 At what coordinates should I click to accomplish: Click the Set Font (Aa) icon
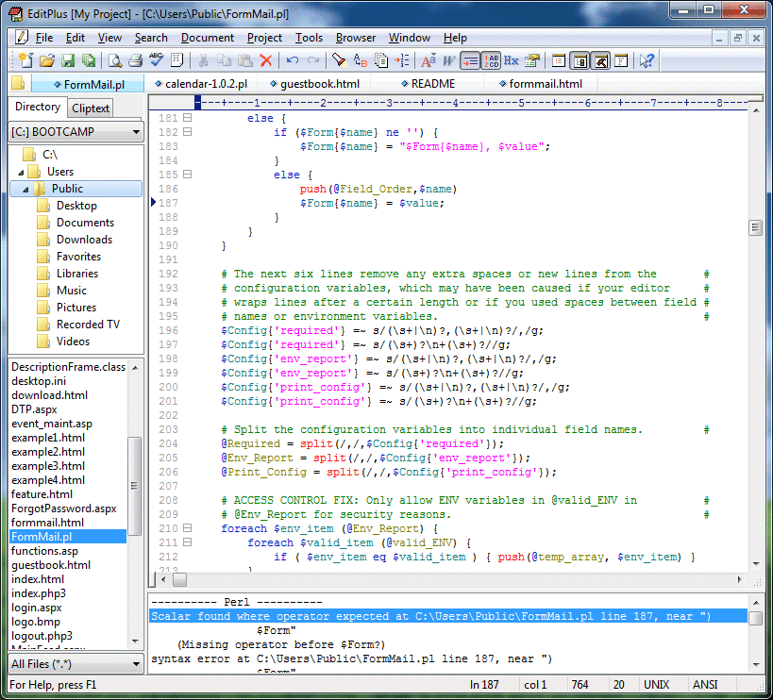click(x=428, y=60)
